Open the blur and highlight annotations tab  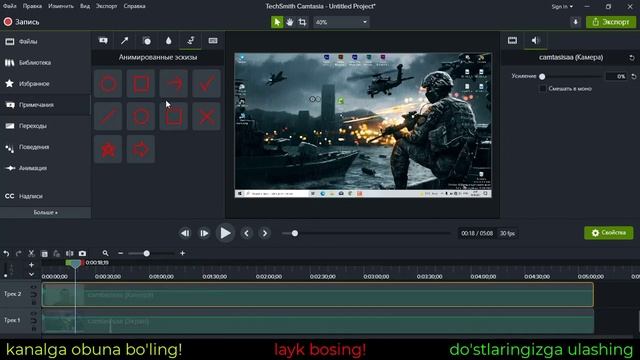[169, 40]
